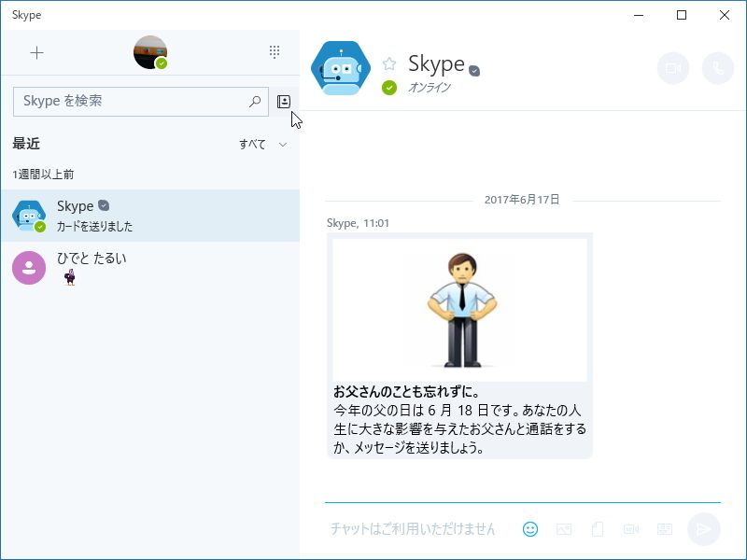Viewport: 747px width, 560px height.
Task: Click the verified badge next to header Skype name
Action: (x=474, y=71)
